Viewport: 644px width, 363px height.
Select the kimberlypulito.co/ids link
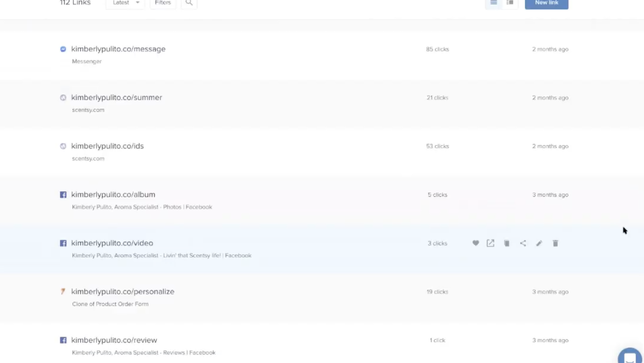coord(107,146)
